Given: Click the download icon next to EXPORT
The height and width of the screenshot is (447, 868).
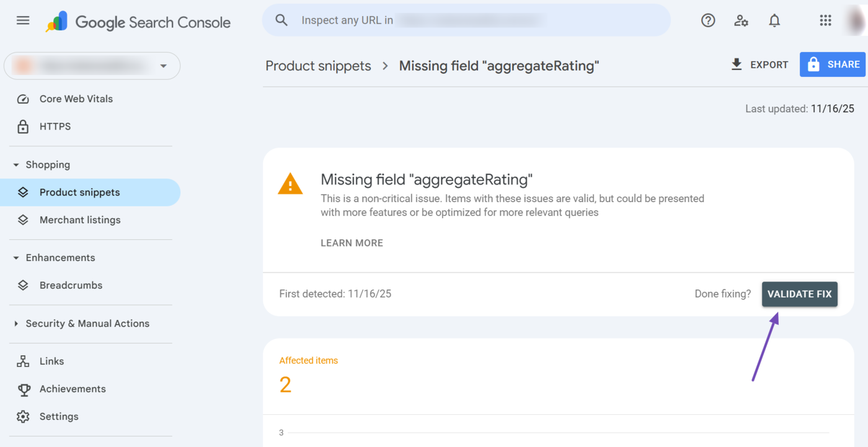Looking at the screenshot, I should 736,64.
